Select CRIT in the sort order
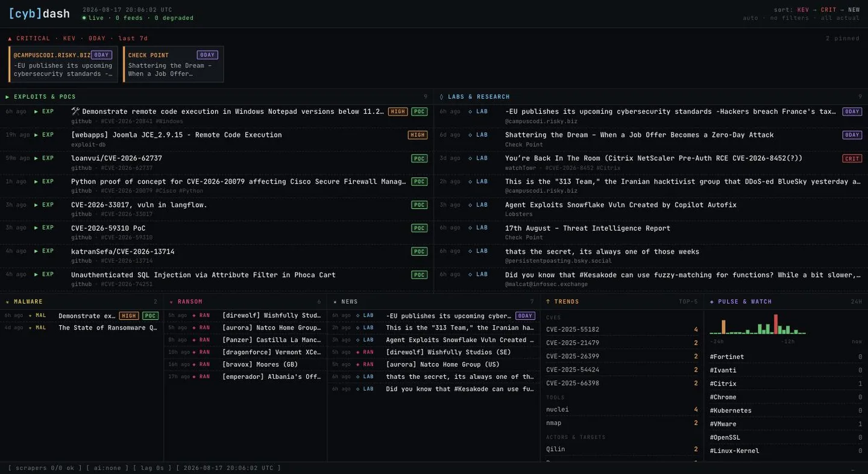This screenshot has width=868, height=474. tap(829, 10)
